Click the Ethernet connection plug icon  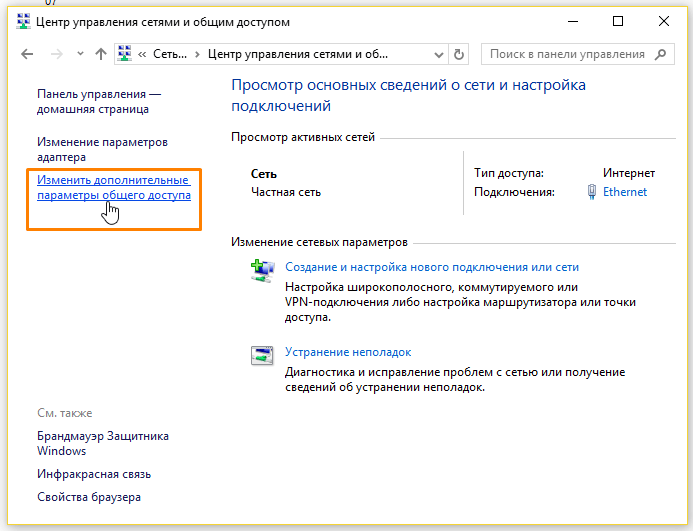[x=591, y=192]
